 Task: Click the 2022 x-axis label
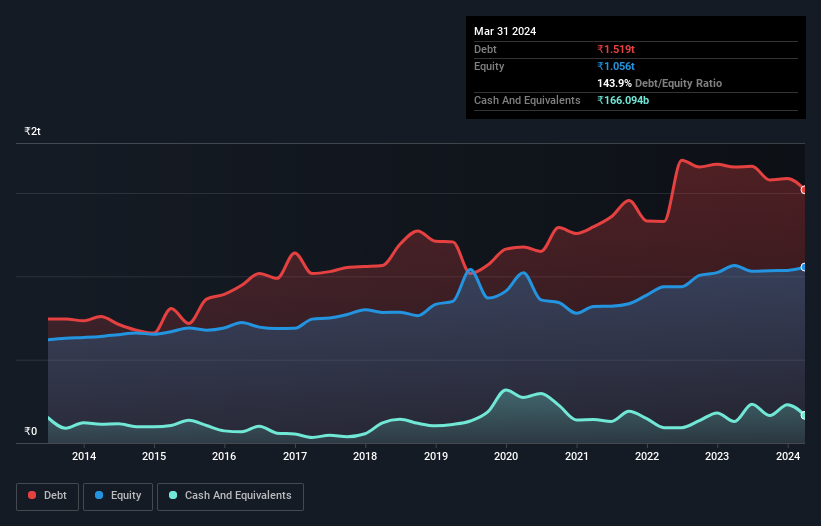(x=647, y=456)
